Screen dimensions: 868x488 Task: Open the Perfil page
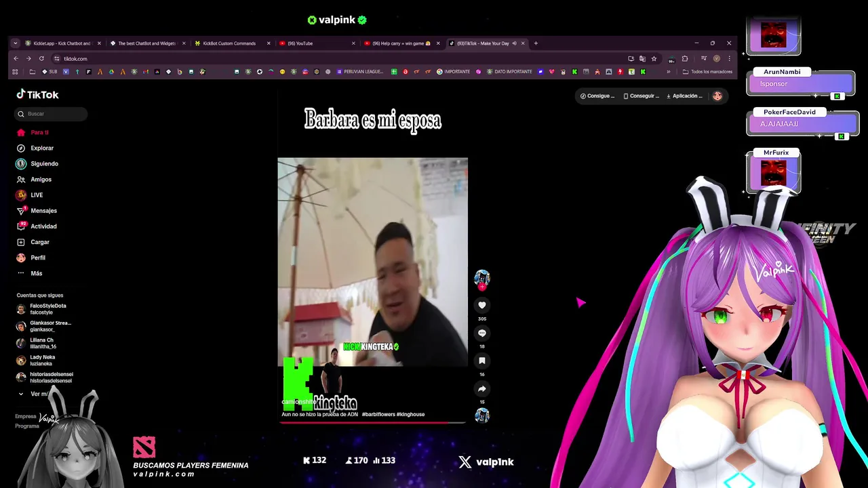click(31, 258)
